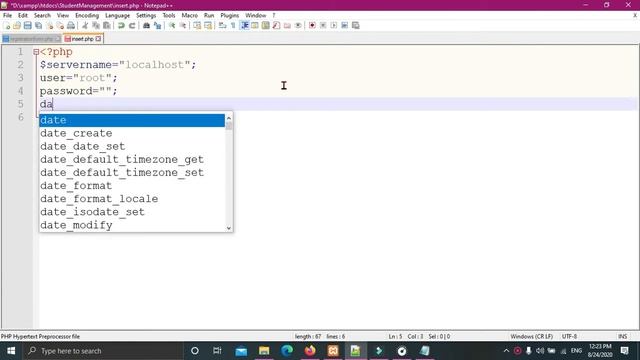Toggle show all characters icon
Screen dimensions: 640x360
coord(233,25)
